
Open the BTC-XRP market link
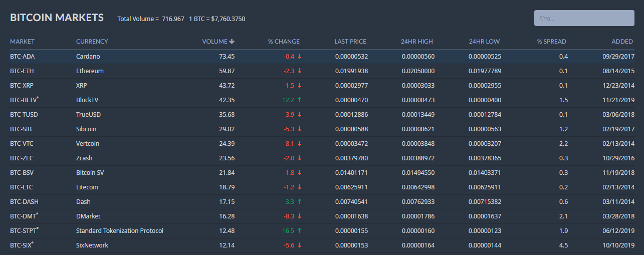(x=22, y=86)
